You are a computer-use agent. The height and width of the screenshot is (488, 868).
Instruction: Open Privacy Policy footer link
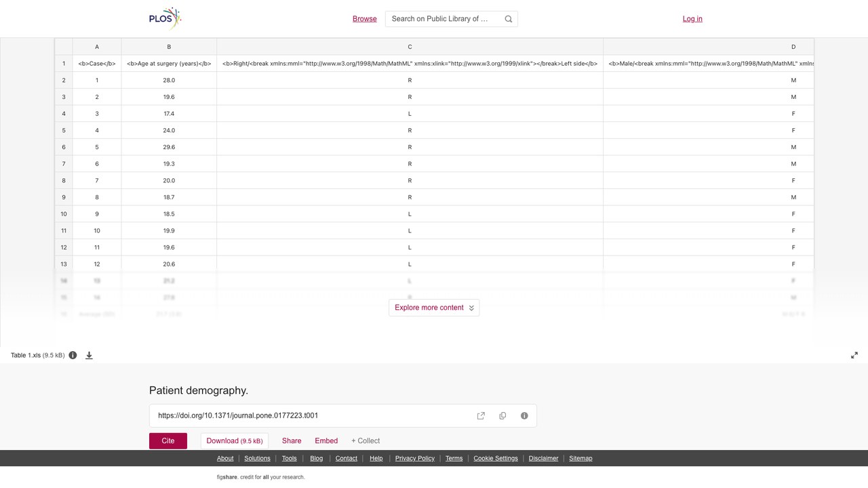(415, 458)
